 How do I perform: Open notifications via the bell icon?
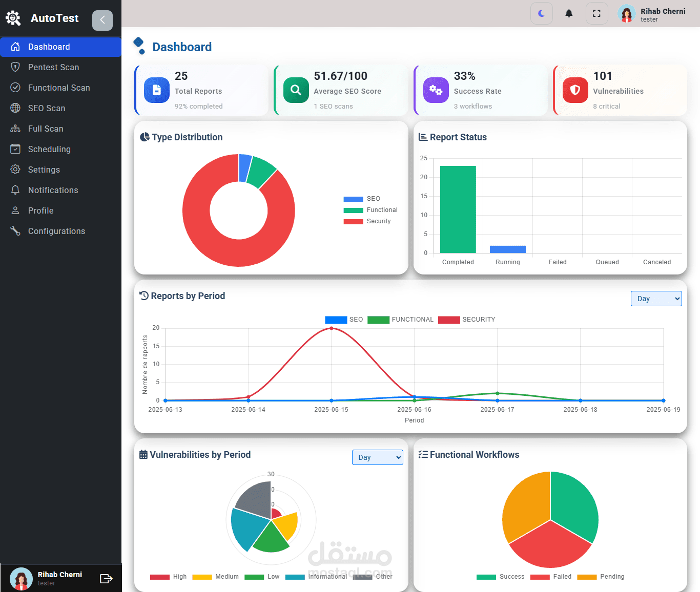coord(569,13)
